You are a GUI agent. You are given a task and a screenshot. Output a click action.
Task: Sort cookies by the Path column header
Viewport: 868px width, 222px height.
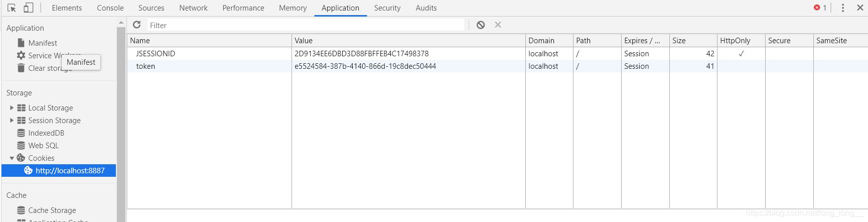point(597,41)
